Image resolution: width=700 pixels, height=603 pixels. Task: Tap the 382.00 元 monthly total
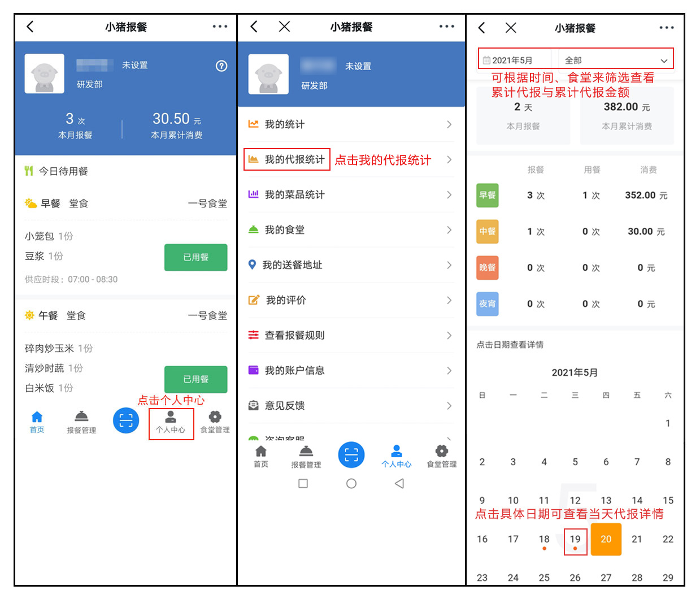coord(627,107)
